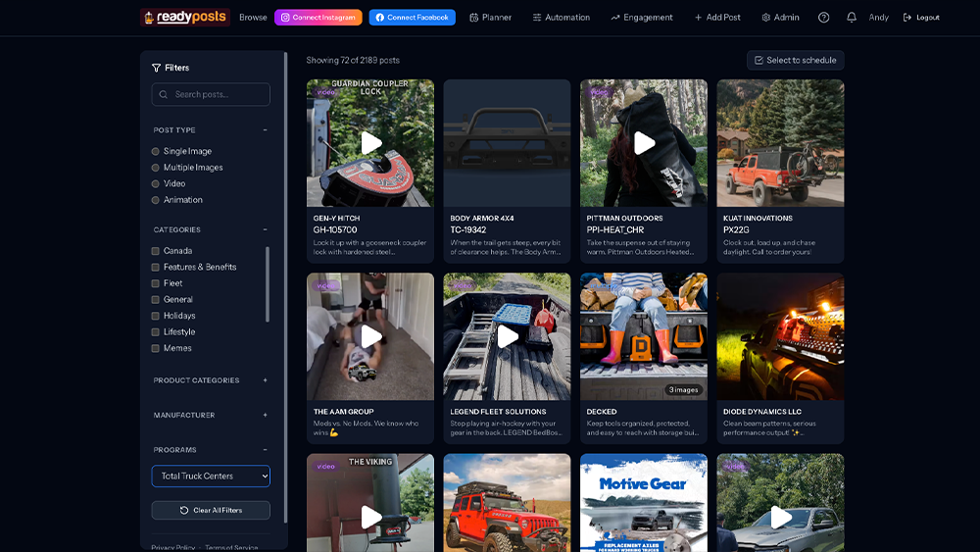
Task: Open the red Jeep post thumbnail
Action: point(507,503)
